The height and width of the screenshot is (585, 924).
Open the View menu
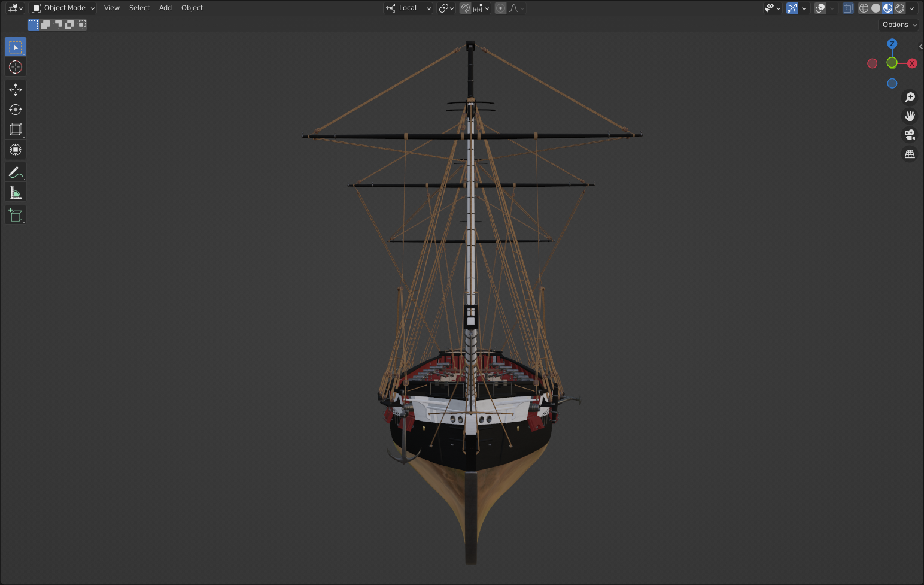pyautogui.click(x=112, y=8)
